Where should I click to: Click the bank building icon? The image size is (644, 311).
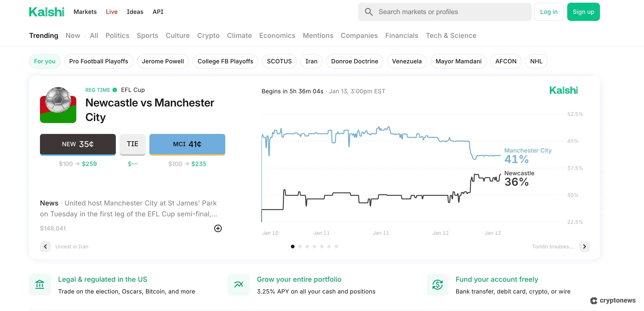tap(40, 284)
